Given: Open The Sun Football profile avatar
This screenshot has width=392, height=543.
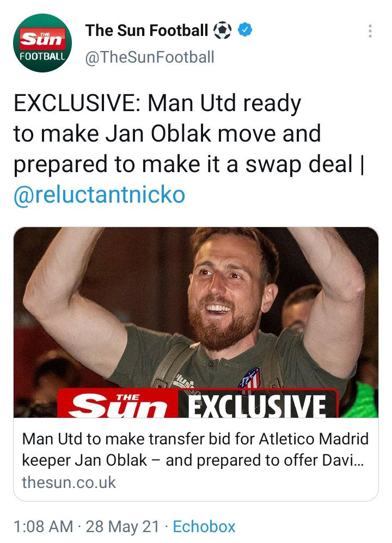Looking at the screenshot, I should [x=42, y=43].
